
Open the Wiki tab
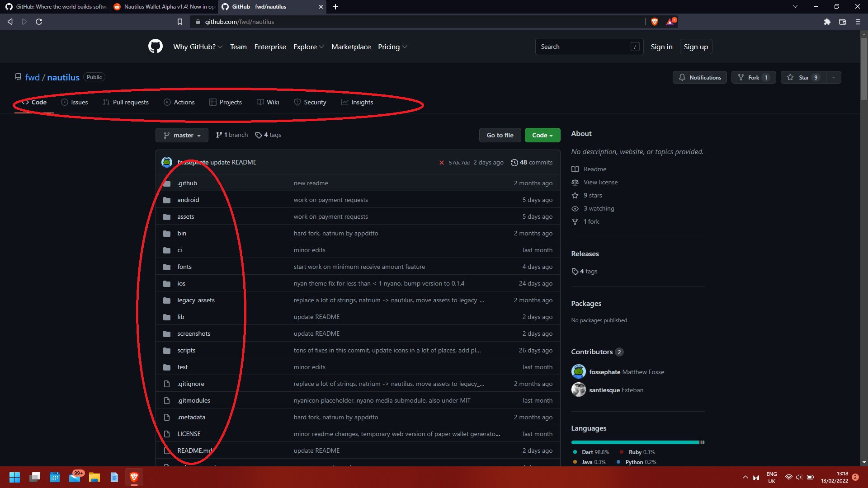pyautogui.click(x=268, y=103)
